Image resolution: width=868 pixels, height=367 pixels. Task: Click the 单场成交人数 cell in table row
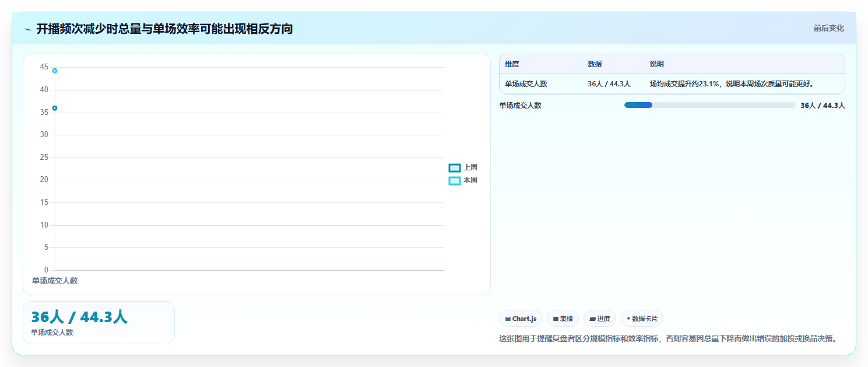[526, 84]
